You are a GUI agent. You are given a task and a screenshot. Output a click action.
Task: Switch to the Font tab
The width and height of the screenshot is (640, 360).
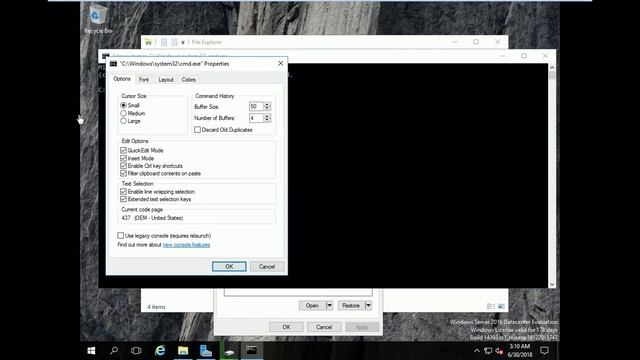(144, 80)
